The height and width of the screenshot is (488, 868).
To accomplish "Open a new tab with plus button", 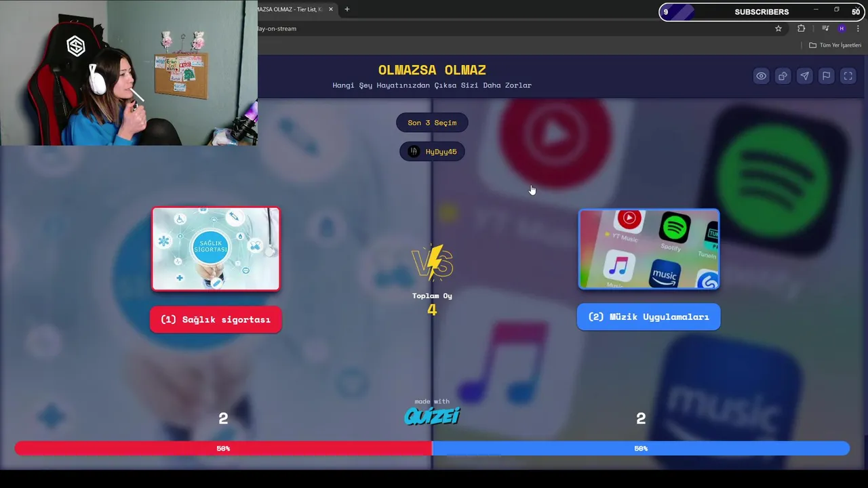I will coord(347,9).
